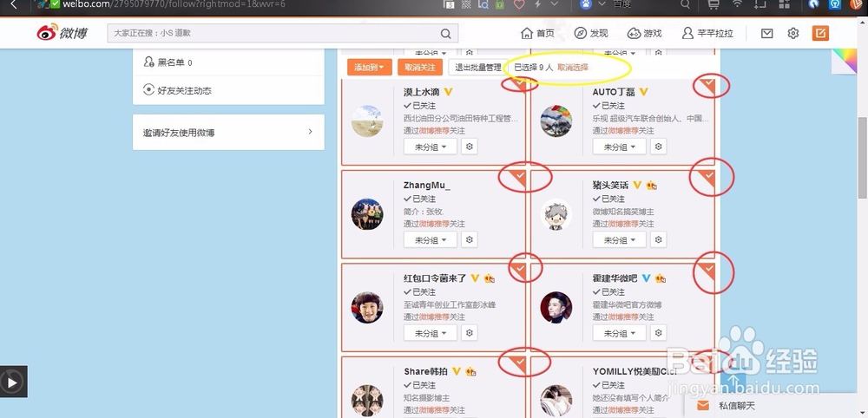Image resolution: width=868 pixels, height=418 pixels.
Task: Toggle selection checkmark on 霍建华微吧 card
Action: point(708,270)
